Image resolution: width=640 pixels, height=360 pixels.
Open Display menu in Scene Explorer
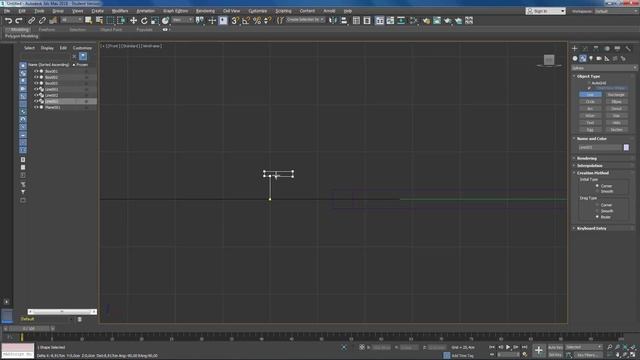tap(47, 48)
